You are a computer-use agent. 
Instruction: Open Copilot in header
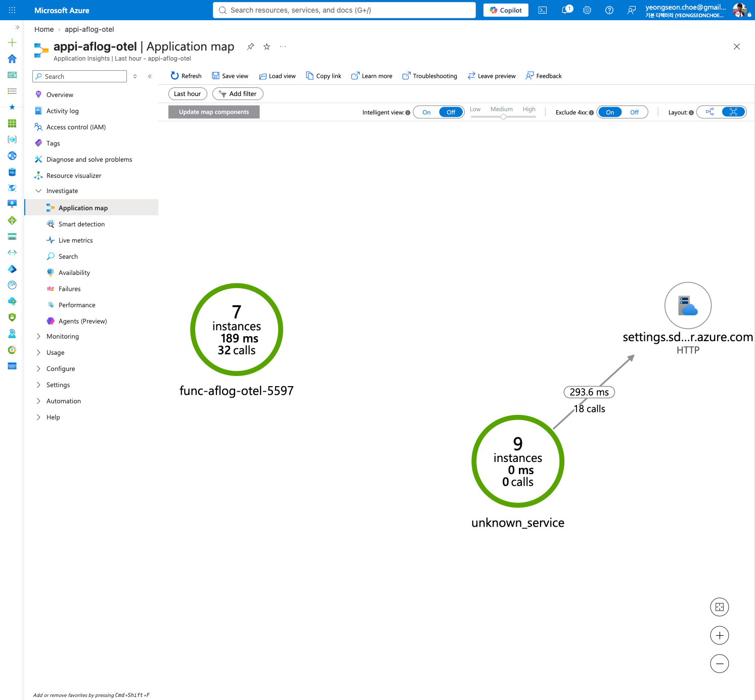[x=506, y=10]
